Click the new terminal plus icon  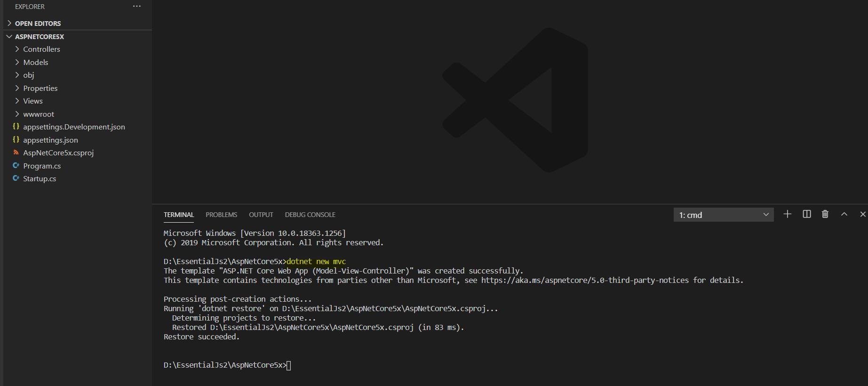787,214
